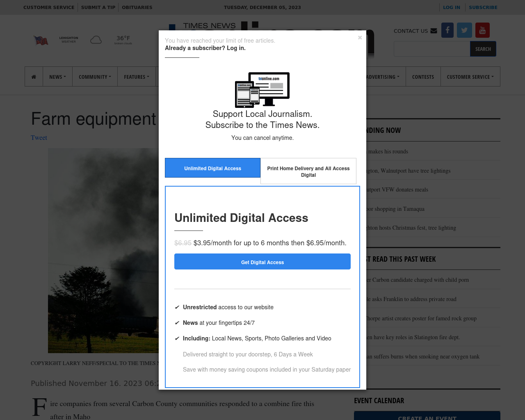Click the devices illustration in popup

tap(262, 90)
